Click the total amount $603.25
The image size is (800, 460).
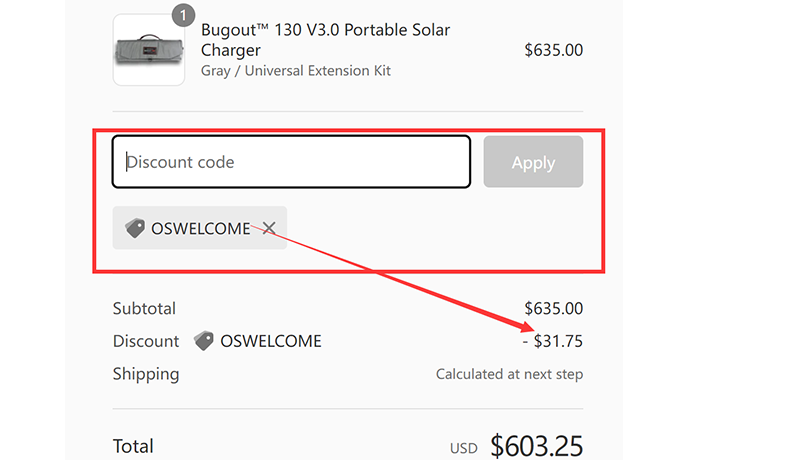point(536,446)
